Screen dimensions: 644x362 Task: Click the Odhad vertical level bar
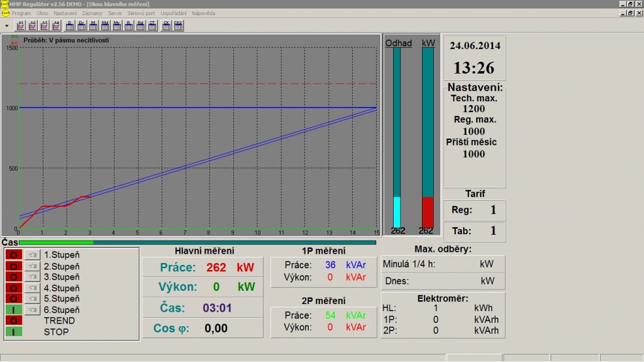click(x=397, y=137)
